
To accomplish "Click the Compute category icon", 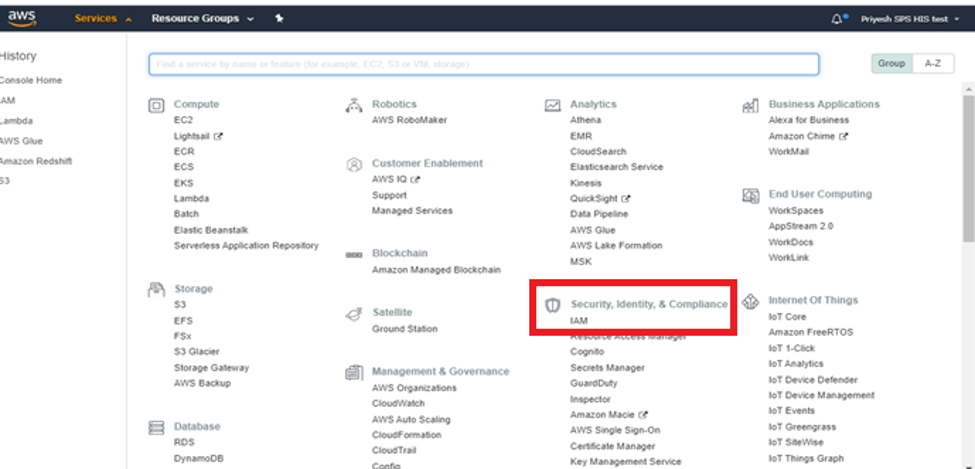I will click(156, 104).
